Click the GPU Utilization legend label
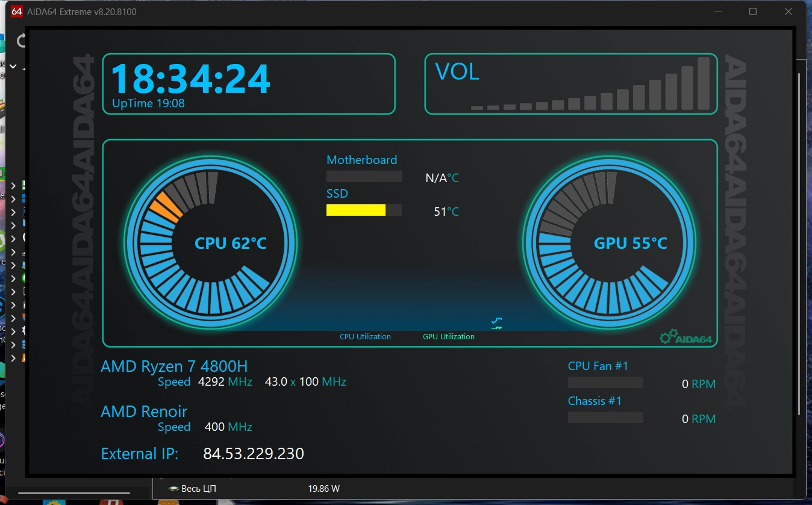The height and width of the screenshot is (505, 812). [449, 337]
